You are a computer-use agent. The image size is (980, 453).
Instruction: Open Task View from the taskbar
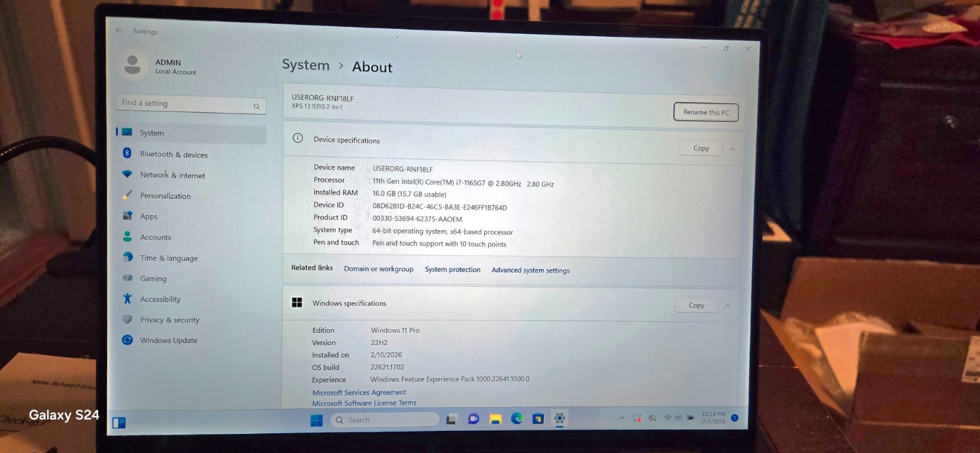click(x=451, y=420)
